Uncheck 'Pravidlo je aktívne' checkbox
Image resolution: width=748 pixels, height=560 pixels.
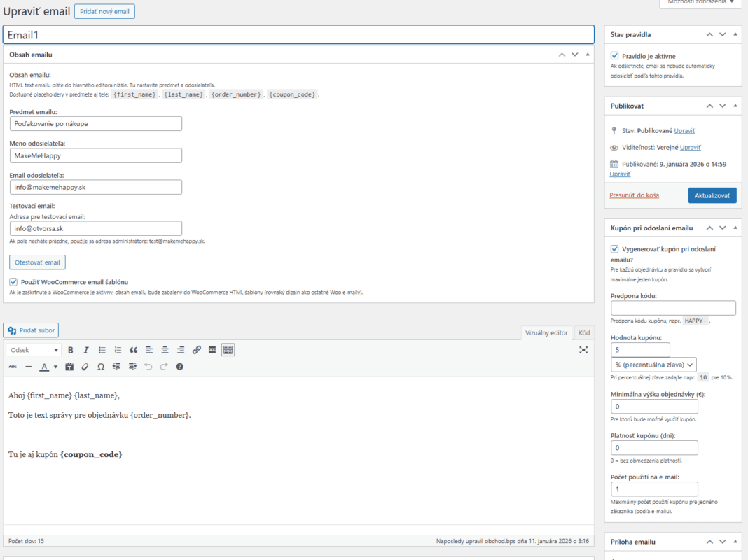click(x=614, y=56)
